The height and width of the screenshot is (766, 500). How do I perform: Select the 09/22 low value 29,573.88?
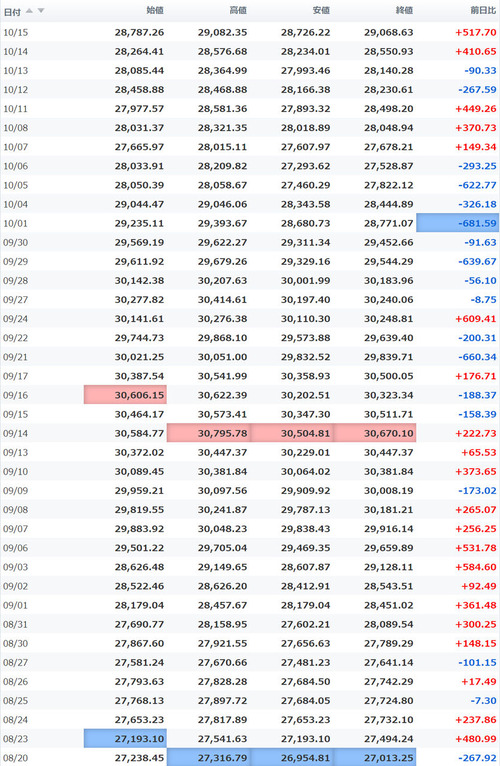pyautogui.click(x=305, y=338)
